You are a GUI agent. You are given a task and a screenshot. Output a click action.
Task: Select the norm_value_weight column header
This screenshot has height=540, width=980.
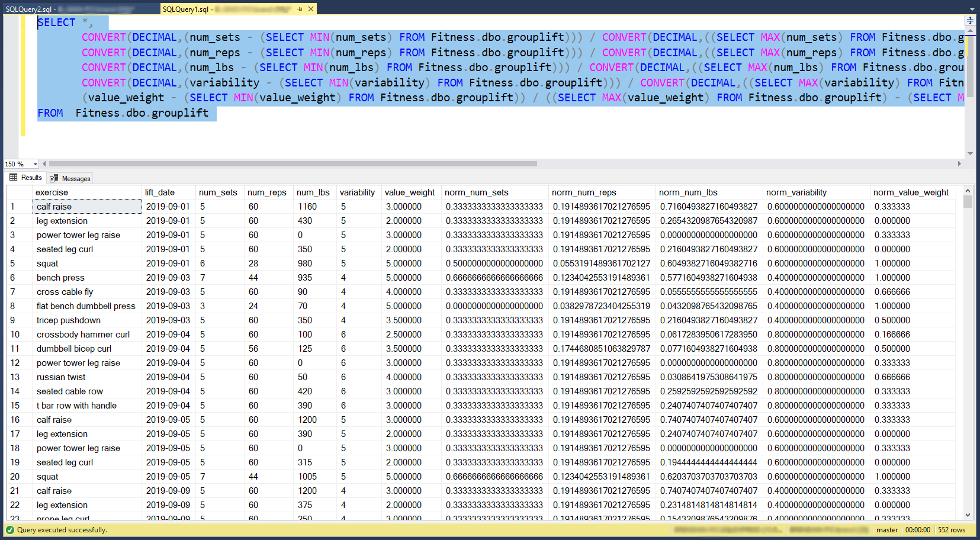(x=912, y=192)
